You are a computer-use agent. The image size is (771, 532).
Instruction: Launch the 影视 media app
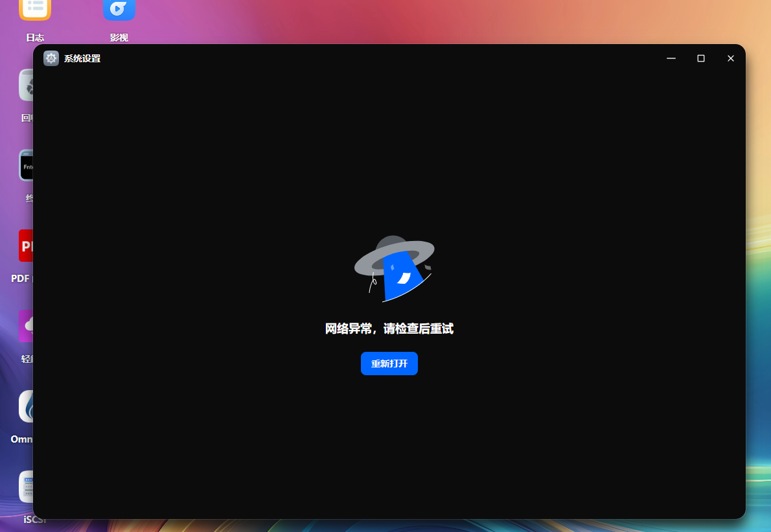(119, 10)
